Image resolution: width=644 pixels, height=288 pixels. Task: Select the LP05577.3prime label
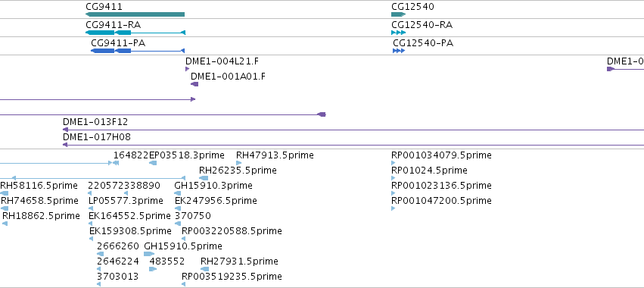(126, 201)
